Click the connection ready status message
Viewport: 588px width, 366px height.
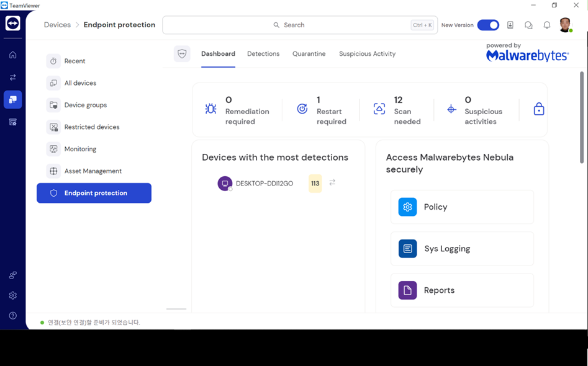pos(94,323)
